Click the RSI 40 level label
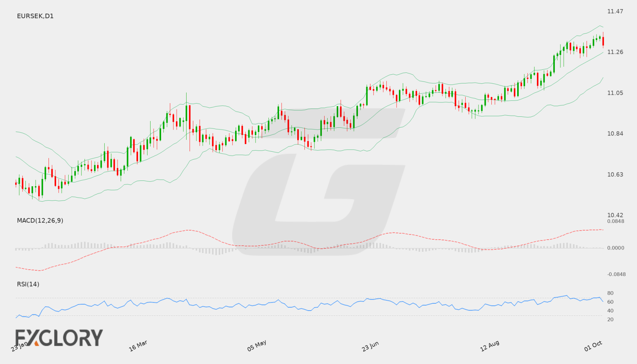Viewport: 637px width, 364px height. [610, 311]
